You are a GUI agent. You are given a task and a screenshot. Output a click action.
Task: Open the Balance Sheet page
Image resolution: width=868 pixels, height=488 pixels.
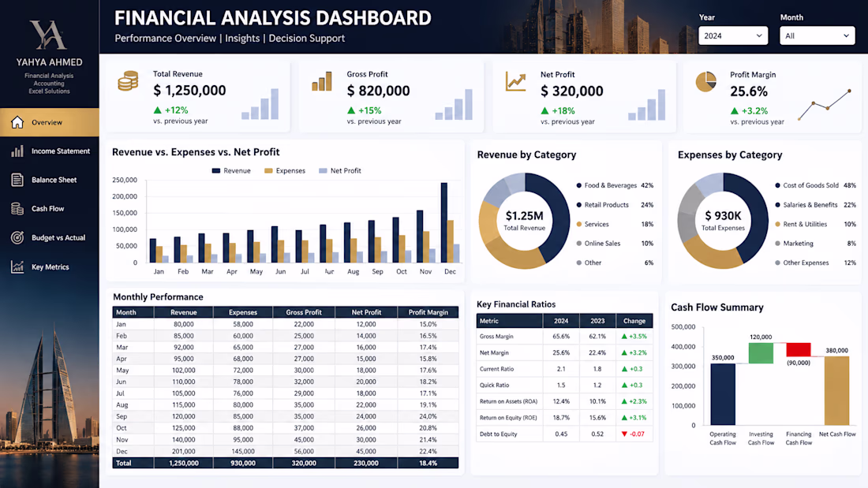[54, 180]
